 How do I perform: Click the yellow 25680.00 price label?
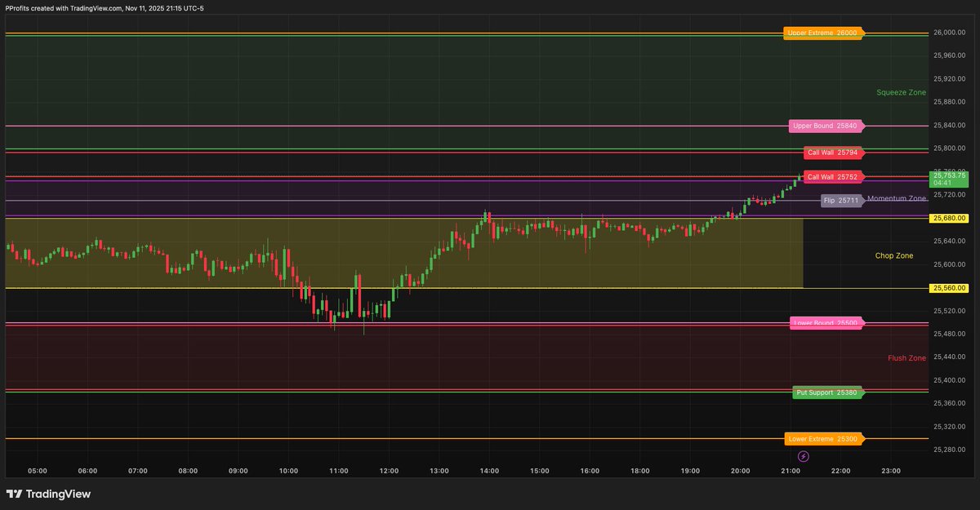pyautogui.click(x=950, y=218)
